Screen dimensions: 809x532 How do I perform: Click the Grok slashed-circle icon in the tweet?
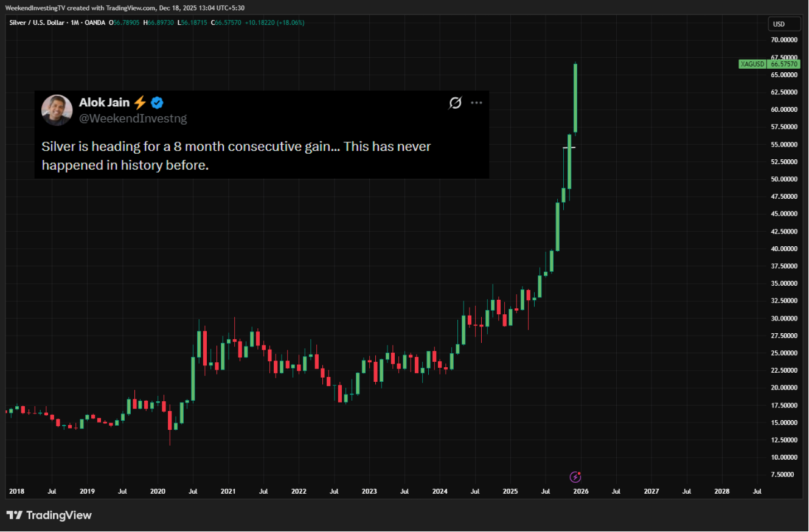click(455, 103)
